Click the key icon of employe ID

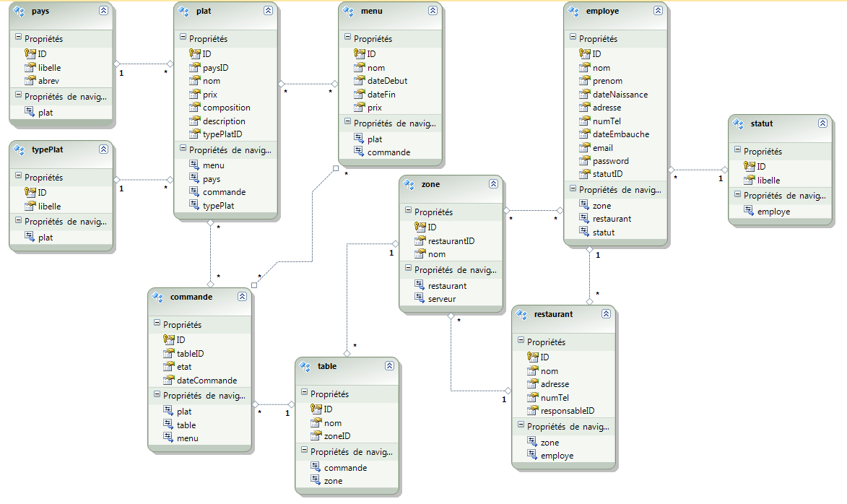pyautogui.click(x=585, y=53)
